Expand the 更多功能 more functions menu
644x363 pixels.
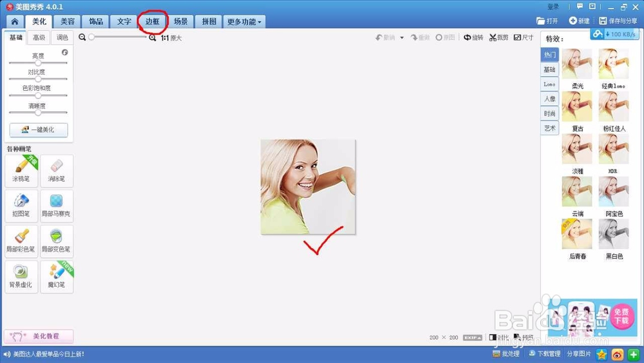point(244,22)
